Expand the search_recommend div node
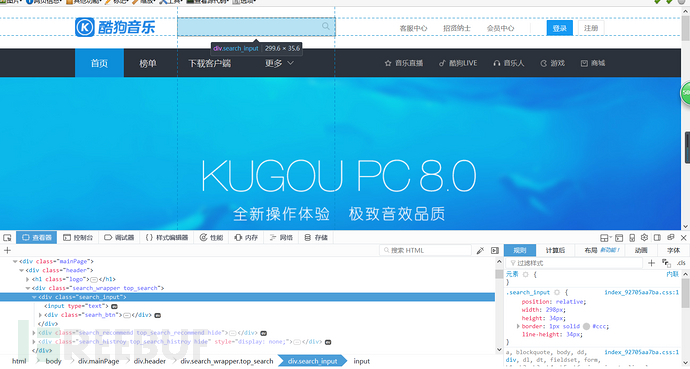Screen dimensions: 690x369 pyautogui.click(x=34, y=333)
